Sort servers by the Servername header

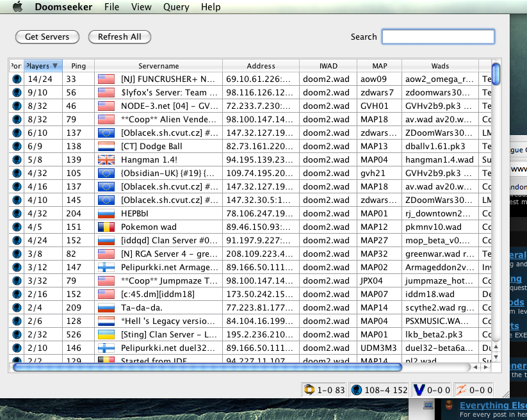pos(158,65)
